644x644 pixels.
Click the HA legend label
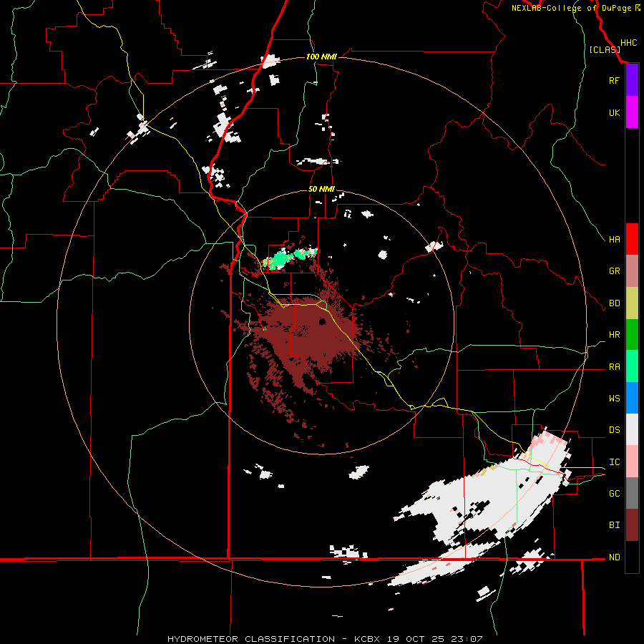(x=614, y=240)
